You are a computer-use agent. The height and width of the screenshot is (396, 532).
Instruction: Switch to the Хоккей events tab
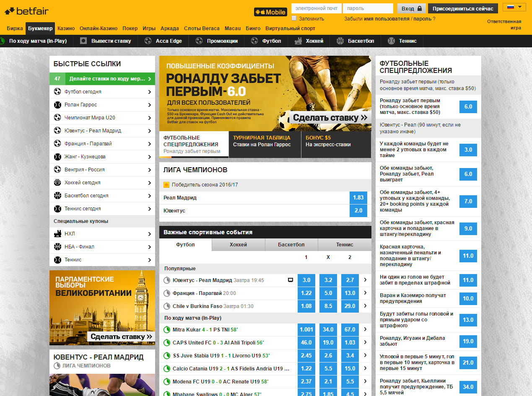pyautogui.click(x=238, y=245)
